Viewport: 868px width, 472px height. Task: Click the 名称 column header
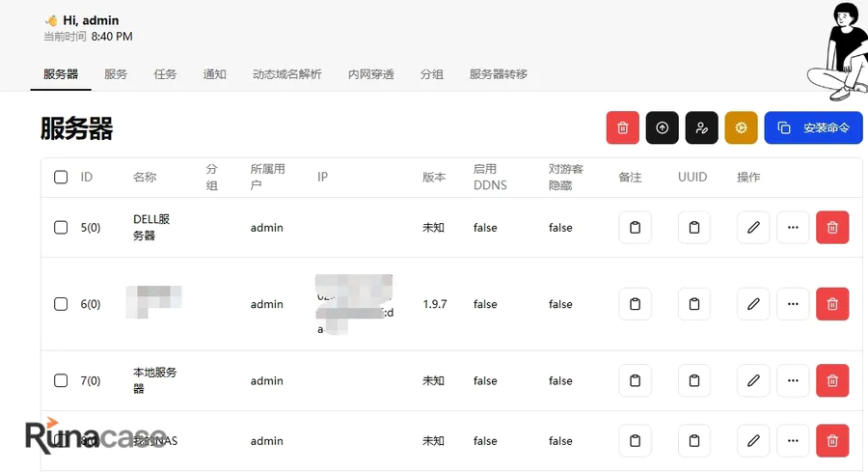[145, 177]
